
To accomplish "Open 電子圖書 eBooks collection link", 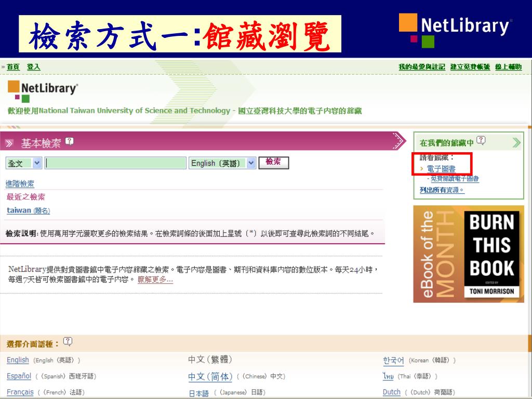I will click(x=441, y=169).
